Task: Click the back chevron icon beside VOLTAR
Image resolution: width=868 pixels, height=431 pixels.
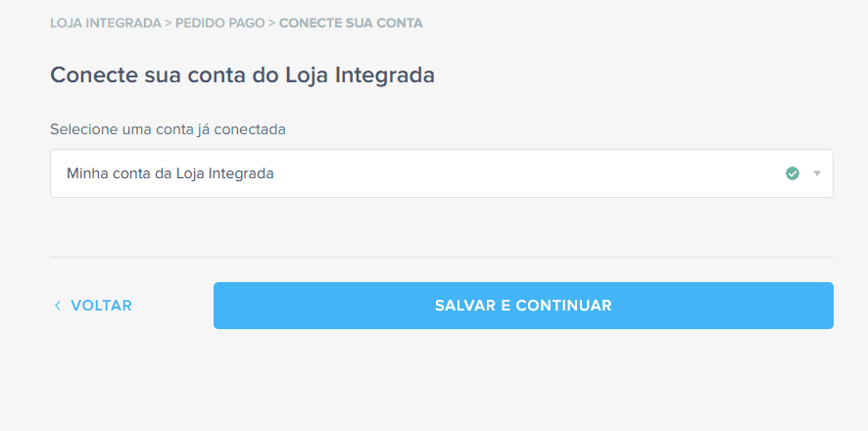Action: [58, 306]
